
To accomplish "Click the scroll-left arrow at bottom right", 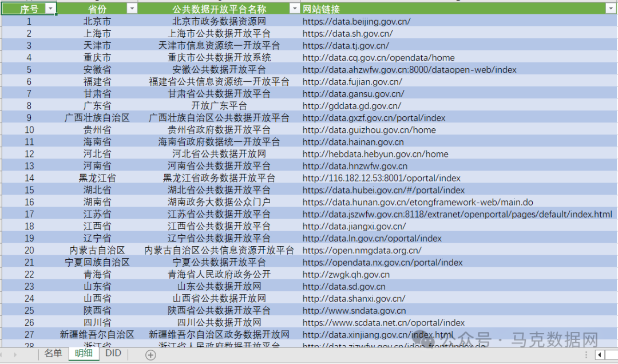I will coord(599,354).
